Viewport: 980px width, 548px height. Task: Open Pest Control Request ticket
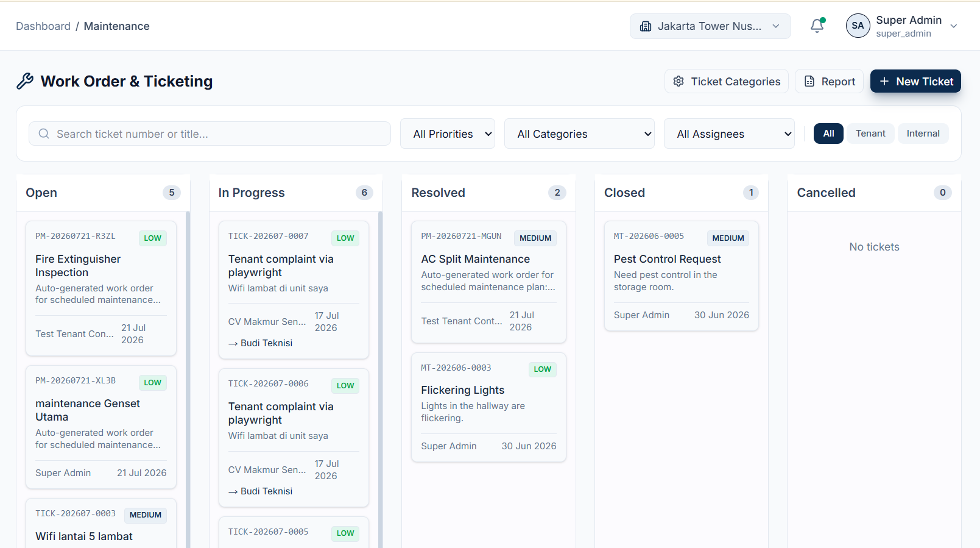click(681, 276)
